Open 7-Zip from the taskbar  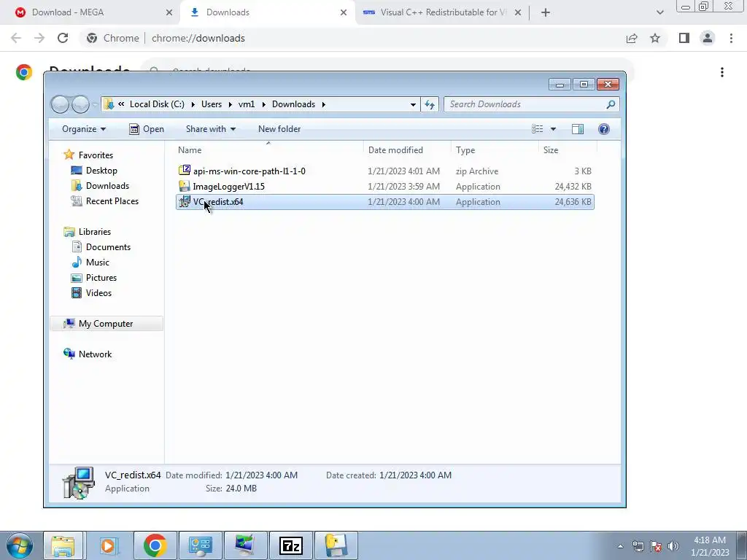[x=291, y=545]
